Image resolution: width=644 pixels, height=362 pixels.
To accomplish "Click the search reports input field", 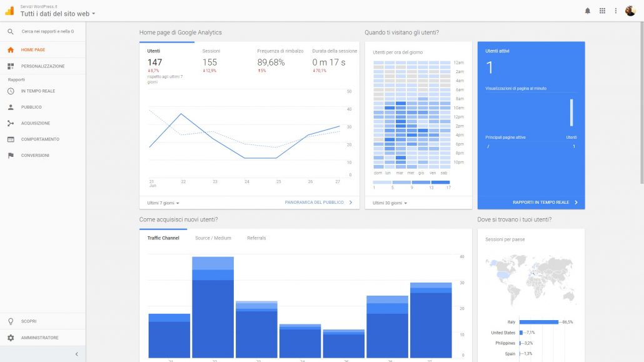I will click(48, 32).
